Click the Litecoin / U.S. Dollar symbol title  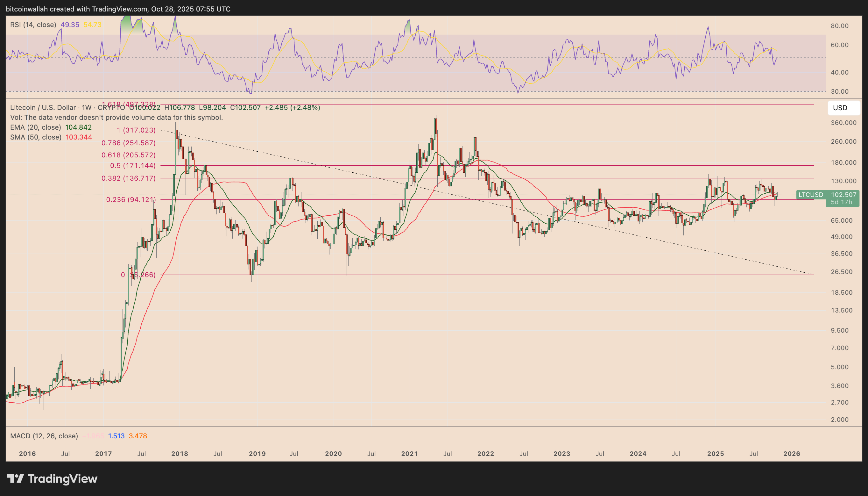[43, 108]
